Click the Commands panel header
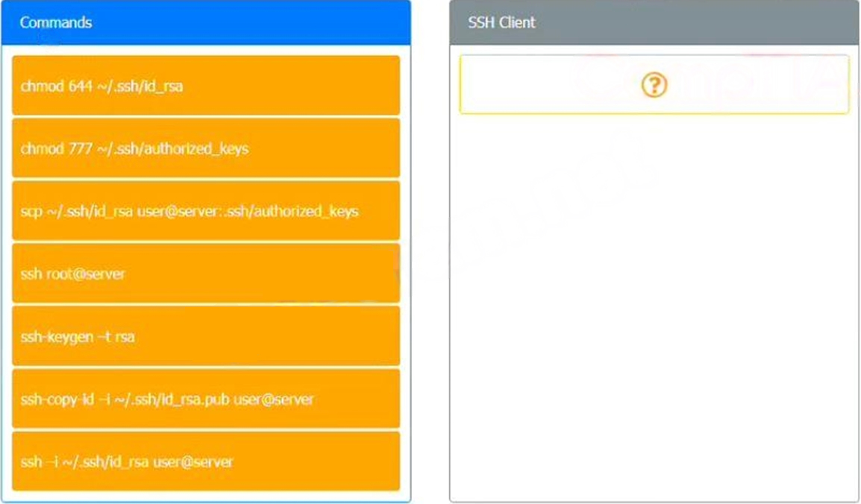Image resolution: width=861 pixels, height=504 pixels. tap(206, 22)
